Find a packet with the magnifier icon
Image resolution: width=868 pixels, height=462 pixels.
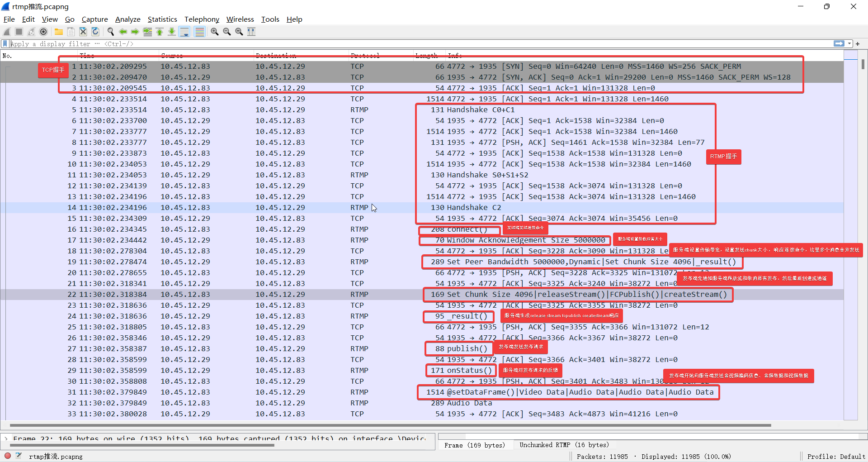click(x=111, y=32)
